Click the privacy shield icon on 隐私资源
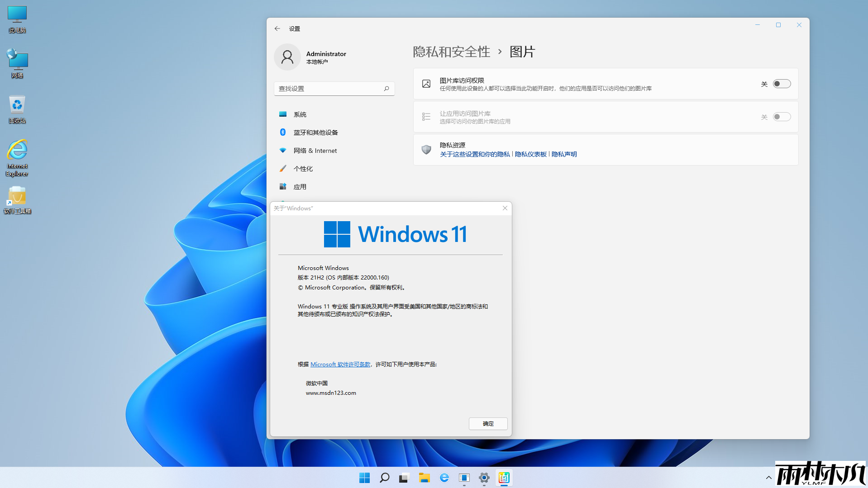 (426, 149)
